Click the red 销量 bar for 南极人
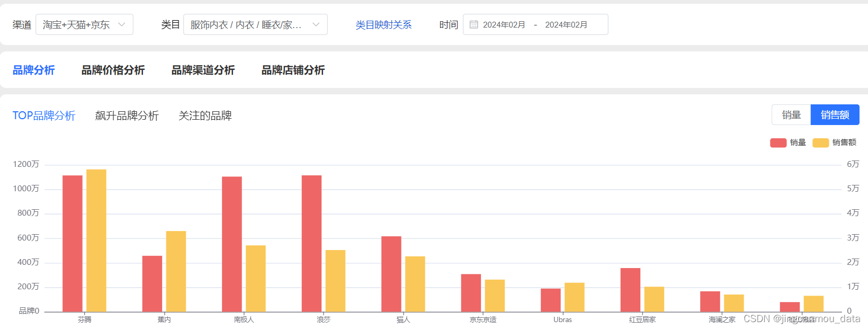868x329 pixels. click(x=232, y=244)
